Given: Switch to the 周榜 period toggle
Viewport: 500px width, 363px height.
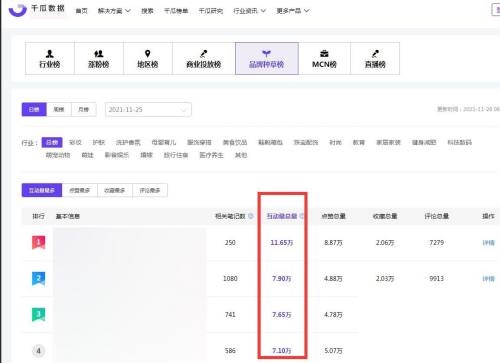Looking at the screenshot, I should [x=59, y=109].
